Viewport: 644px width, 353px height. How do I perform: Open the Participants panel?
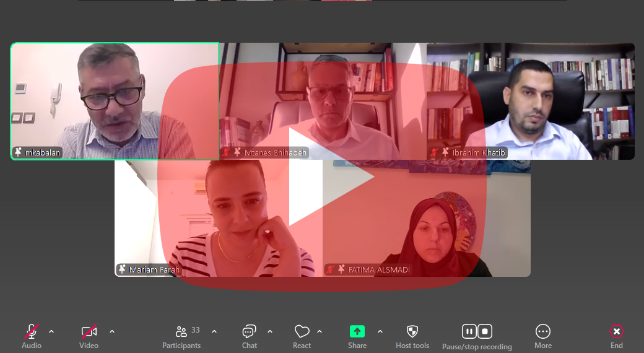tap(181, 336)
